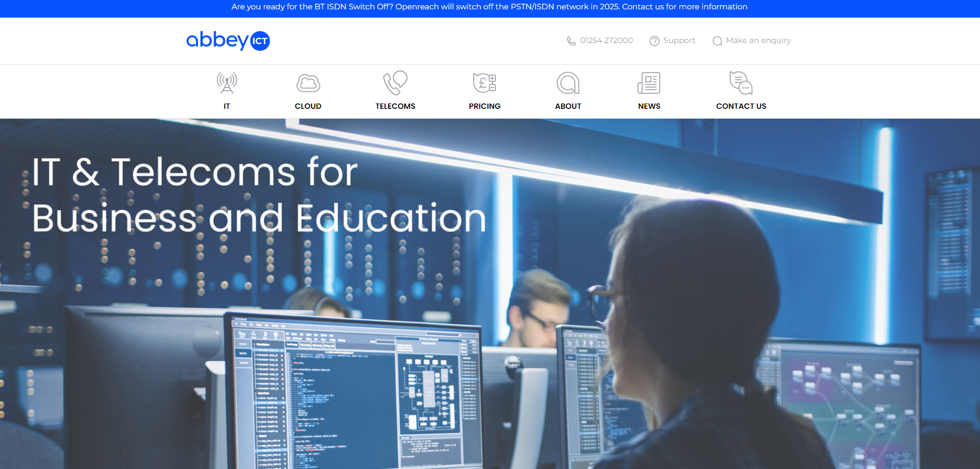
Task: Go to the CLOUD menu label
Action: tap(308, 106)
